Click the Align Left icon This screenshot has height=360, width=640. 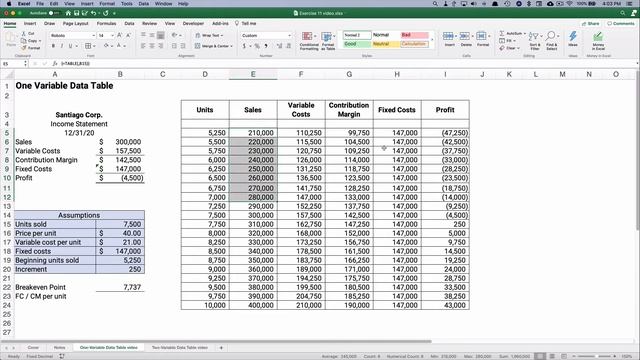point(143,46)
